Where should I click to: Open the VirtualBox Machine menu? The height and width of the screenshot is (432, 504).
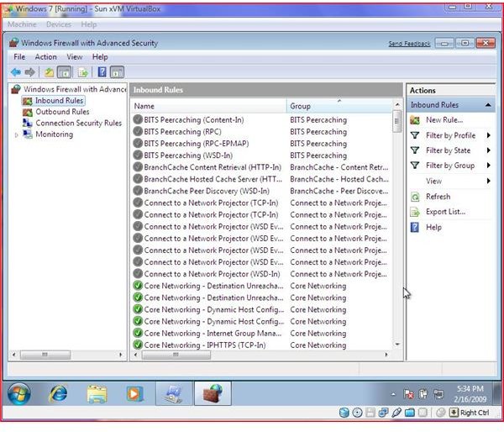pyautogui.click(x=22, y=24)
